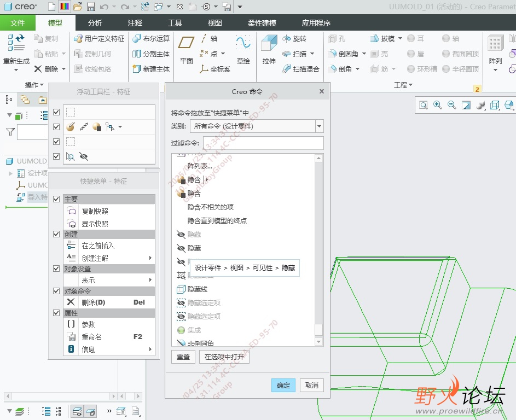This screenshot has height=420, width=516.
Task: Expand the 设计项 tree node
Action: 10,173
